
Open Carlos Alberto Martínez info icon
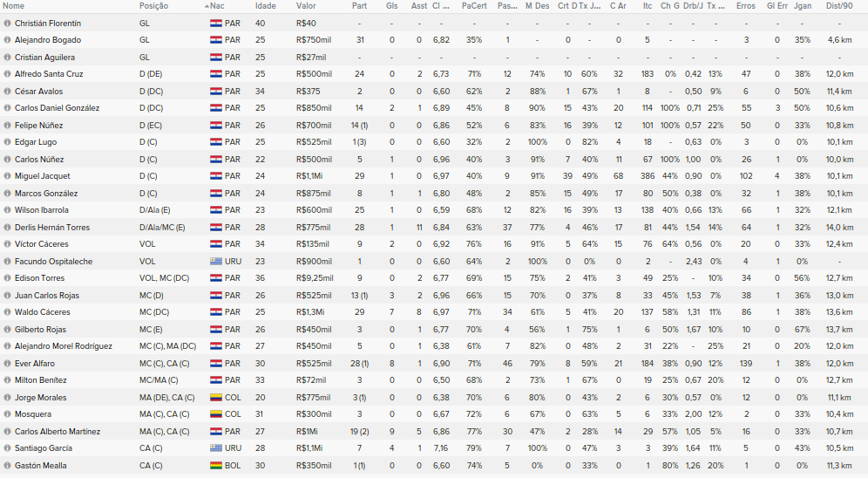pyautogui.click(x=7, y=432)
